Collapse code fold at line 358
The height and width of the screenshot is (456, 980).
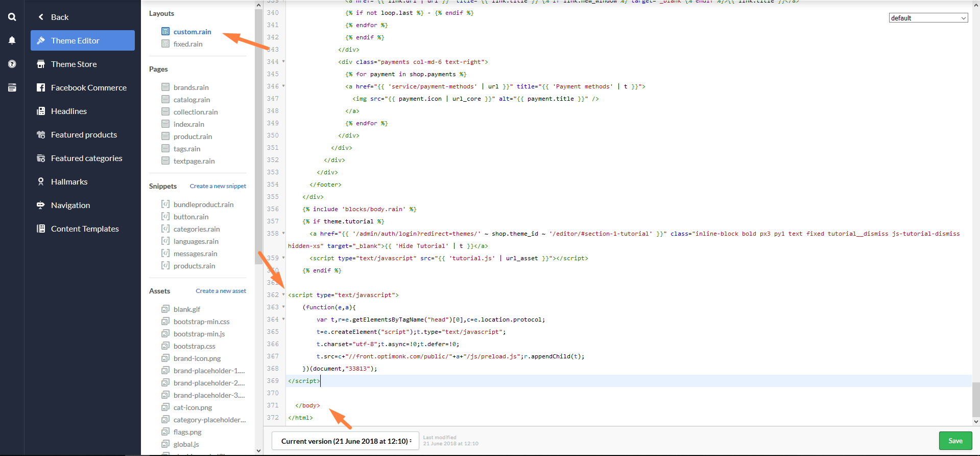[283, 233]
